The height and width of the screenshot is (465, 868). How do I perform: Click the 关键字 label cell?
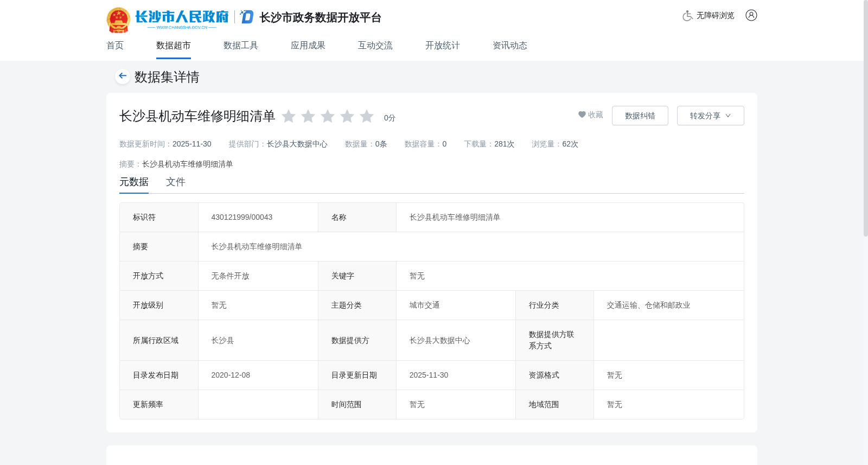point(357,276)
